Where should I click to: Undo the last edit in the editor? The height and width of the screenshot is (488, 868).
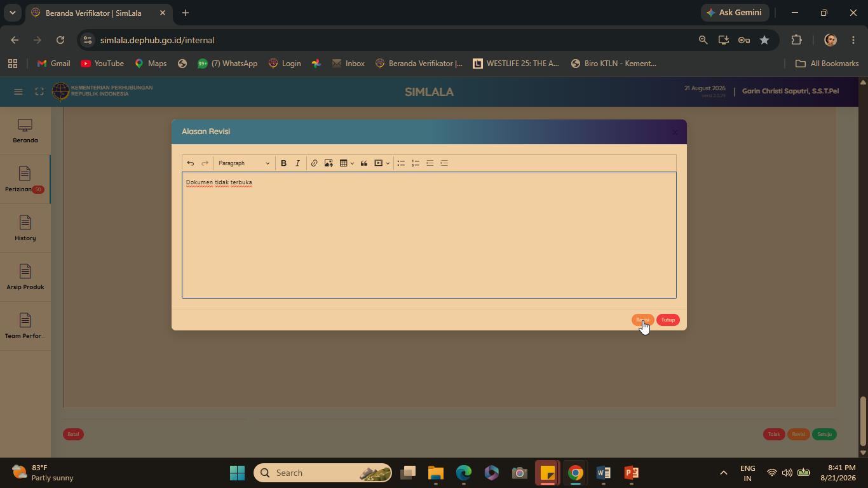(x=190, y=163)
